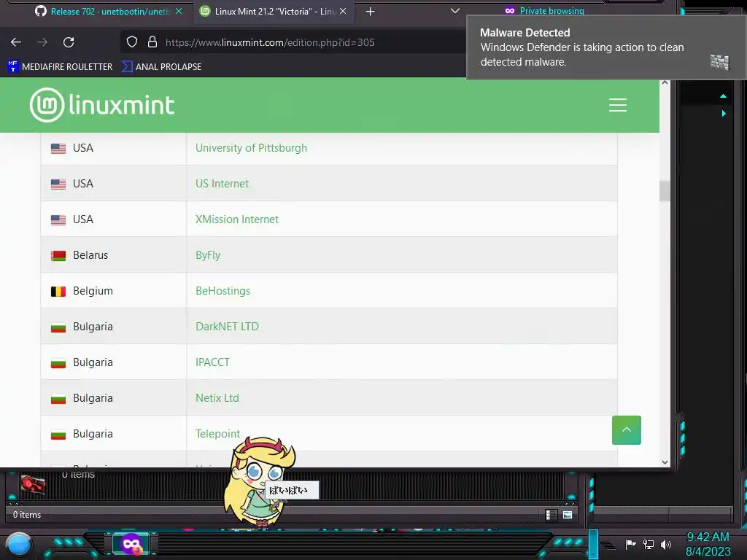This screenshot has width=747, height=560.
Task: Open Netix Ltd mirror link
Action: click(217, 398)
